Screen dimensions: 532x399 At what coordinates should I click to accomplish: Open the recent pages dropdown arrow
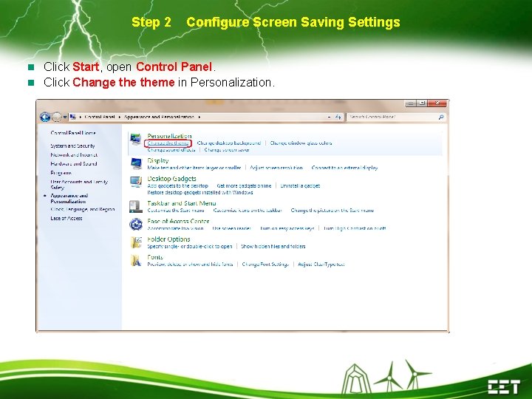(x=65, y=117)
